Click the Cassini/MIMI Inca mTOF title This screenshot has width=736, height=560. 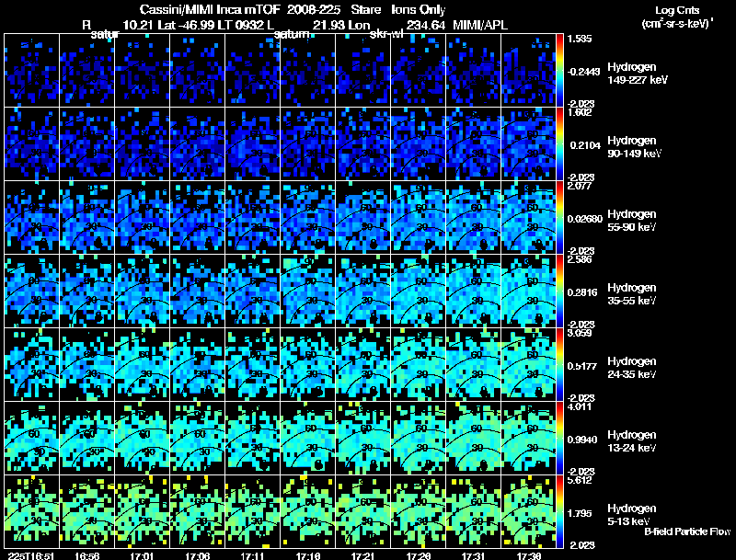click(210, 9)
